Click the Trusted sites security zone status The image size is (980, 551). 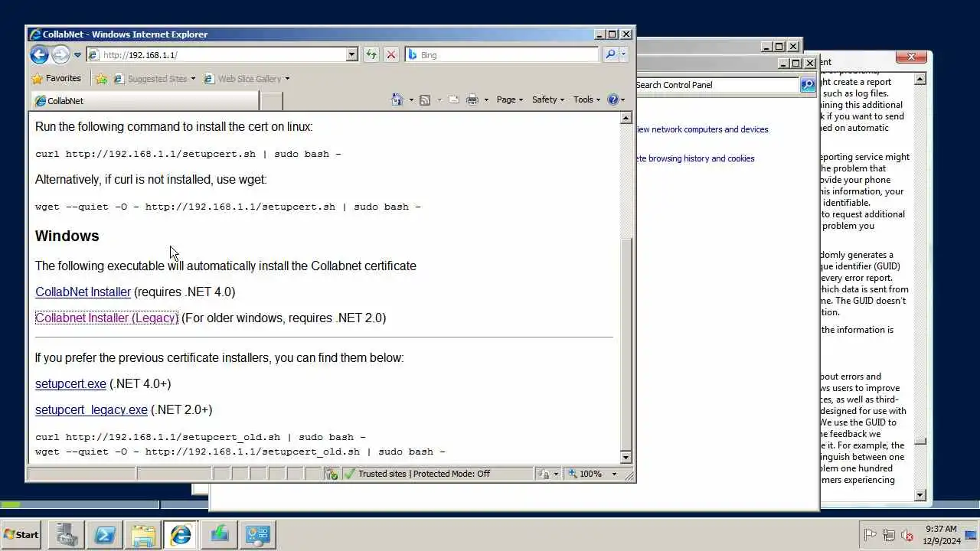pos(423,474)
